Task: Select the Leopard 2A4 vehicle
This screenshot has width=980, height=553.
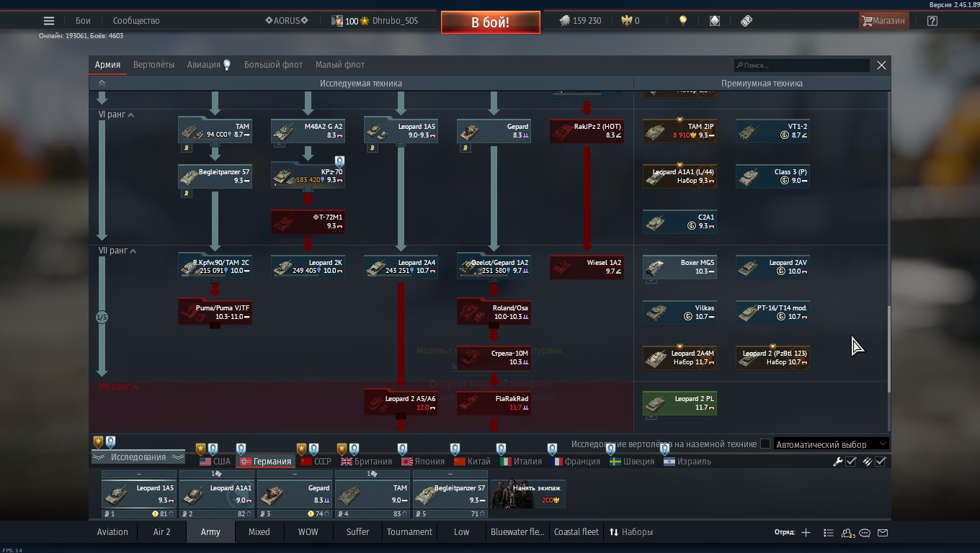Action: pos(401,266)
